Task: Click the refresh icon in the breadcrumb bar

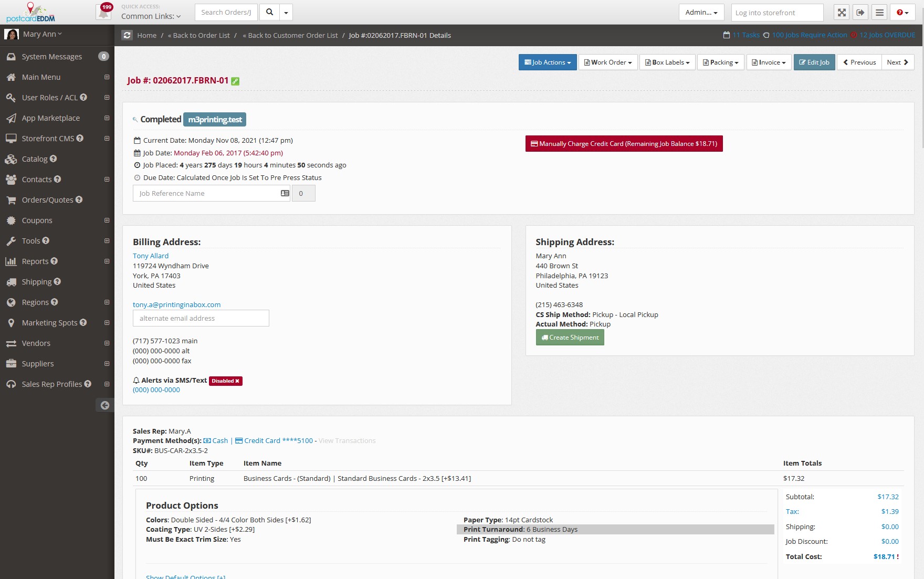Action: click(127, 35)
